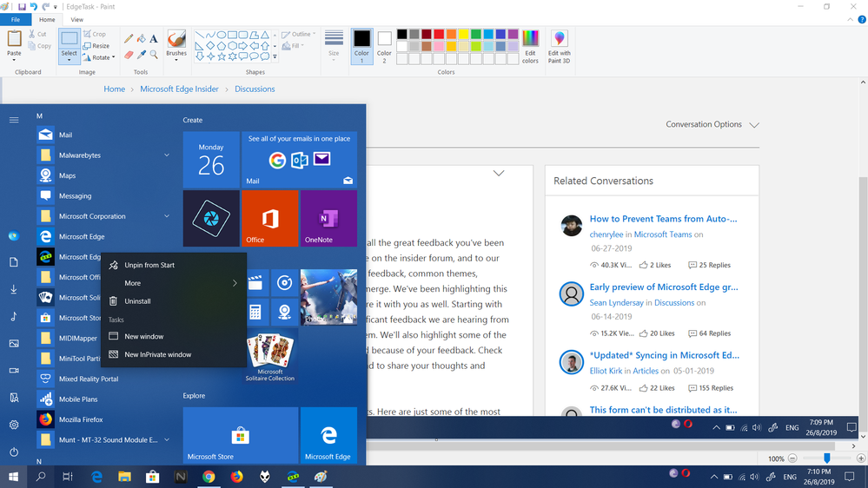Select Uninstall from context menu
This screenshot has width=868, height=488.
(173, 301)
